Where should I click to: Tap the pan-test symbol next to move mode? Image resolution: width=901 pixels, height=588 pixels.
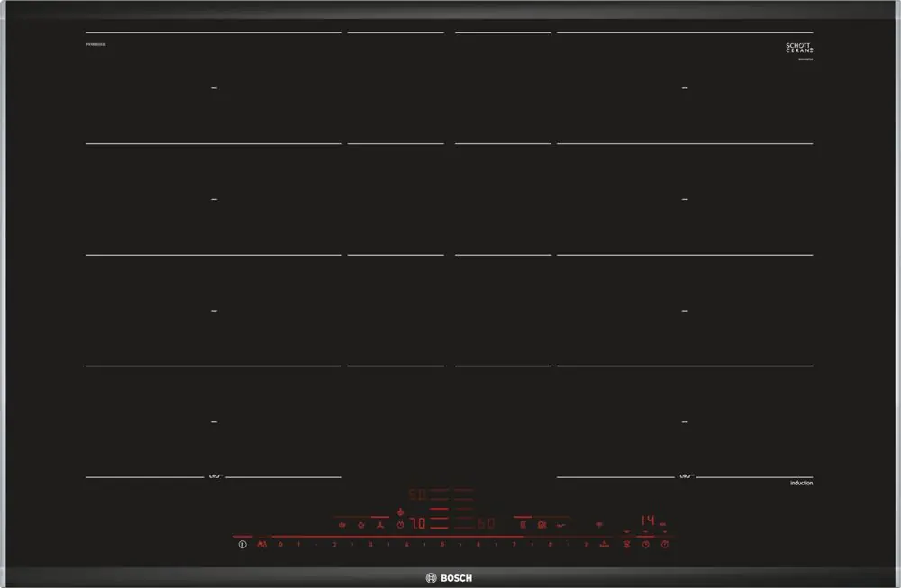pyautogui.click(x=542, y=525)
